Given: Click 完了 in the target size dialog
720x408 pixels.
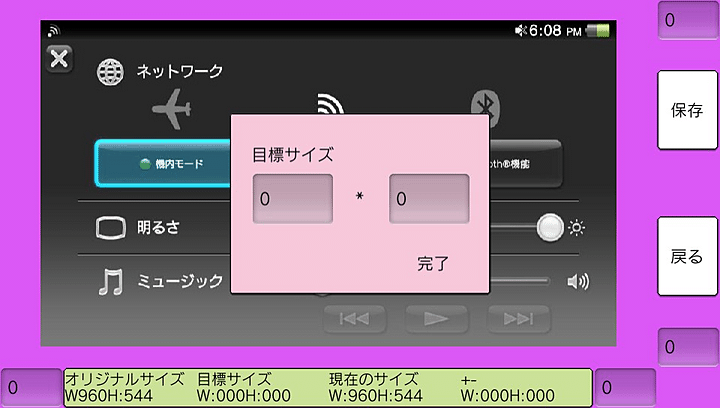Looking at the screenshot, I should (433, 264).
